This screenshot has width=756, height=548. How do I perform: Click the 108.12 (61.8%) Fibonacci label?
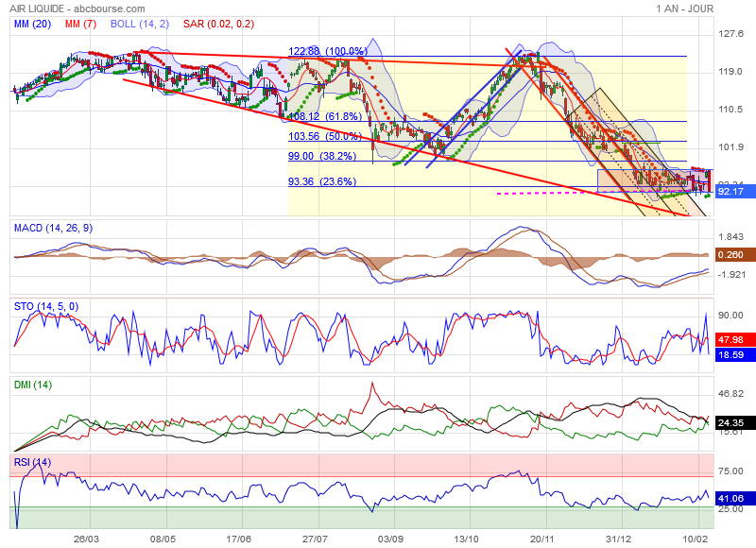point(325,116)
